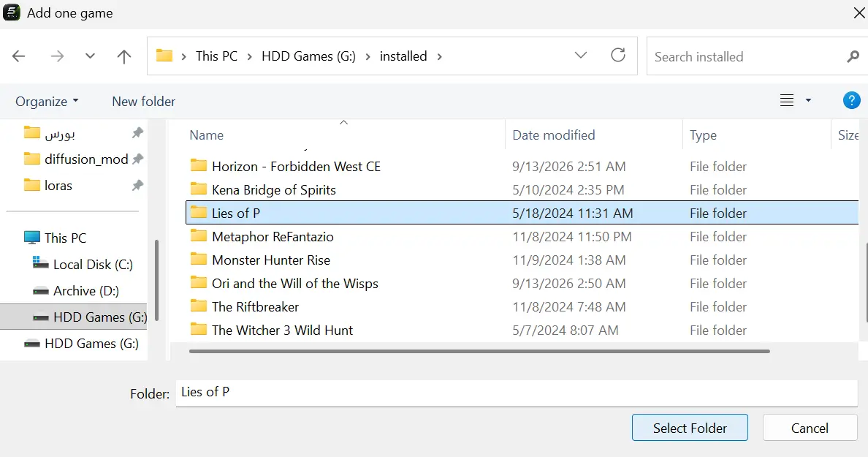Click date 11/9/2024 1:38 AM cell
Image resolution: width=868 pixels, height=457 pixels.
tap(569, 260)
